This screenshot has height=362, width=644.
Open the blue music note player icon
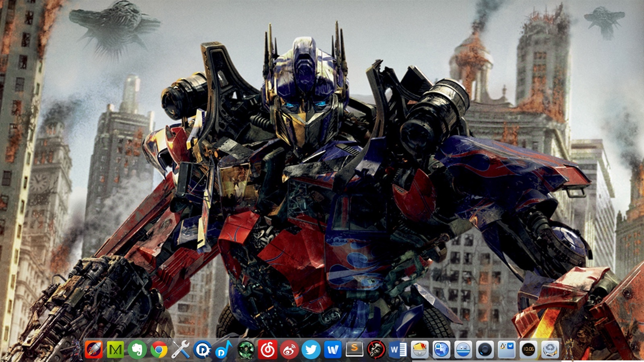point(224,350)
